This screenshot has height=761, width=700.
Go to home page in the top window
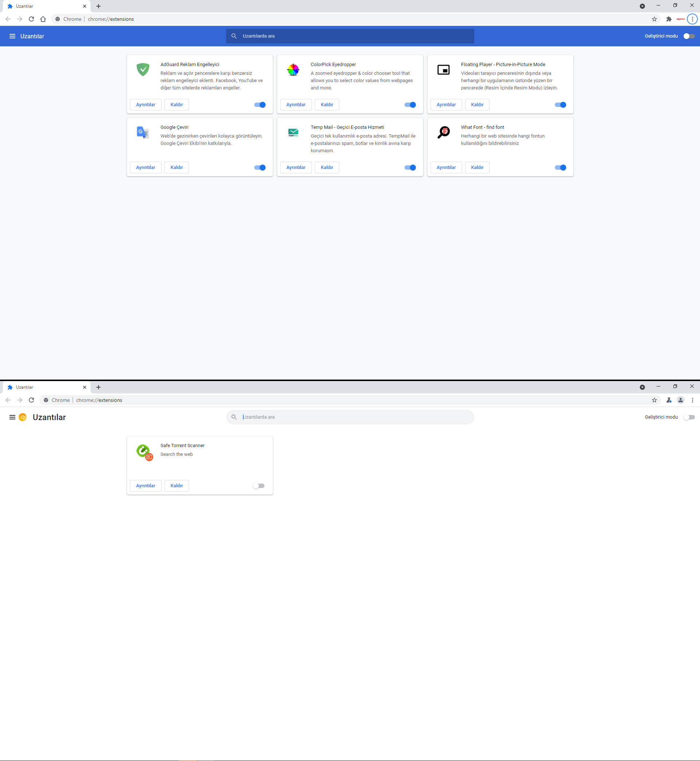point(43,19)
